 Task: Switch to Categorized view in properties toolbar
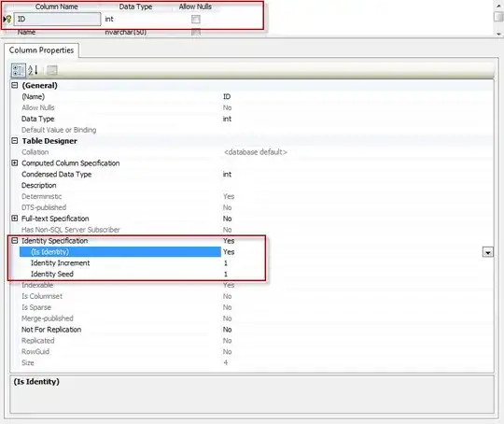coord(18,70)
